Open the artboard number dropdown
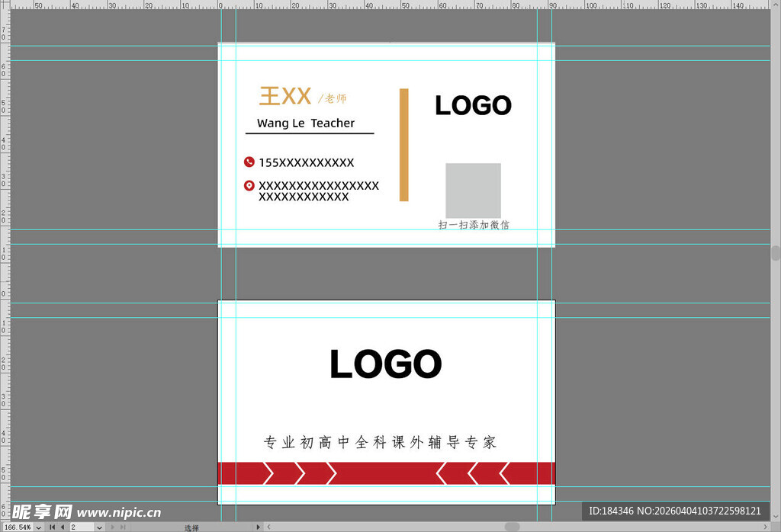This screenshot has height=532, width=781. pos(99,527)
